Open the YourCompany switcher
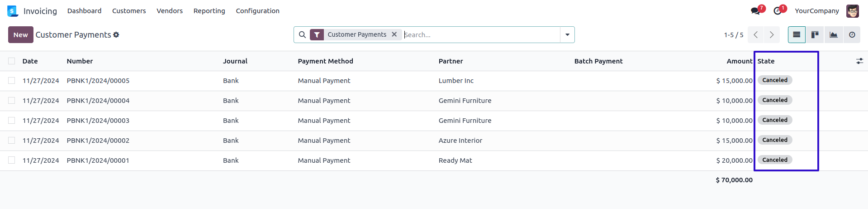The height and width of the screenshot is (209, 868). (x=816, y=11)
